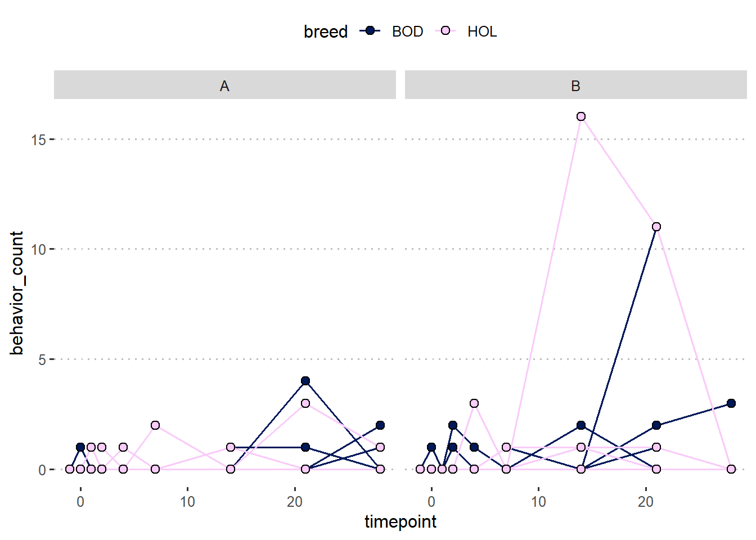Click the rightmost BOD point in panel B

click(731, 403)
